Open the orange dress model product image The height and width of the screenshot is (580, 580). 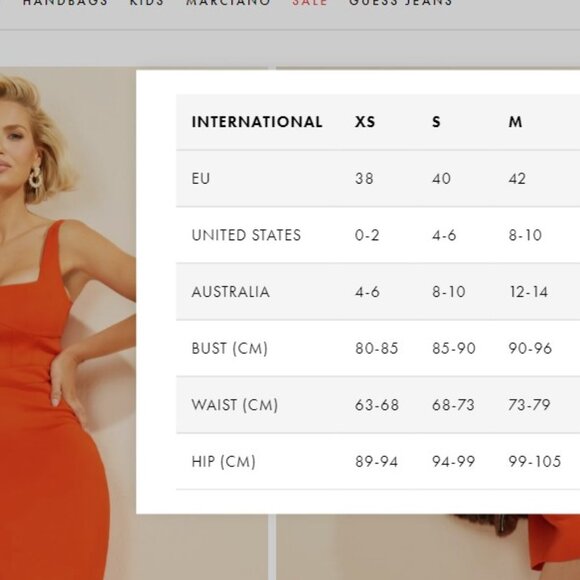[x=68, y=324]
